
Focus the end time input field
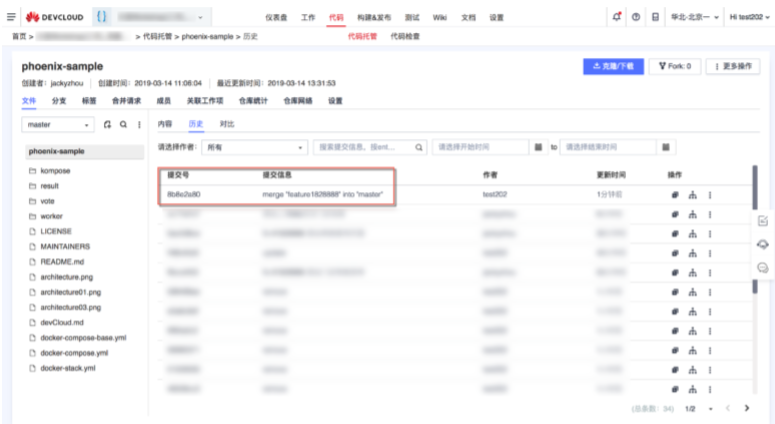[608, 147]
